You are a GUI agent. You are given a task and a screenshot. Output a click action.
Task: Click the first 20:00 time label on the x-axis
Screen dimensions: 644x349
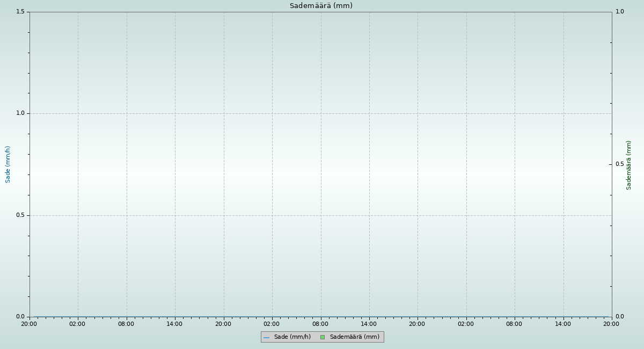coord(29,324)
